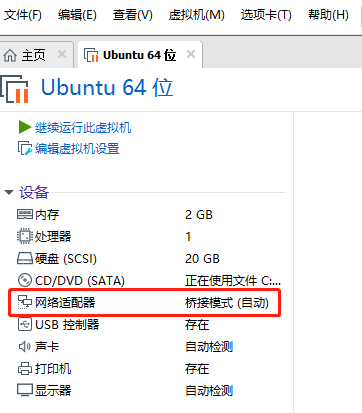The width and height of the screenshot is (362, 413).
Task: Click the CD/DVD disc icon
Action: 25,280
